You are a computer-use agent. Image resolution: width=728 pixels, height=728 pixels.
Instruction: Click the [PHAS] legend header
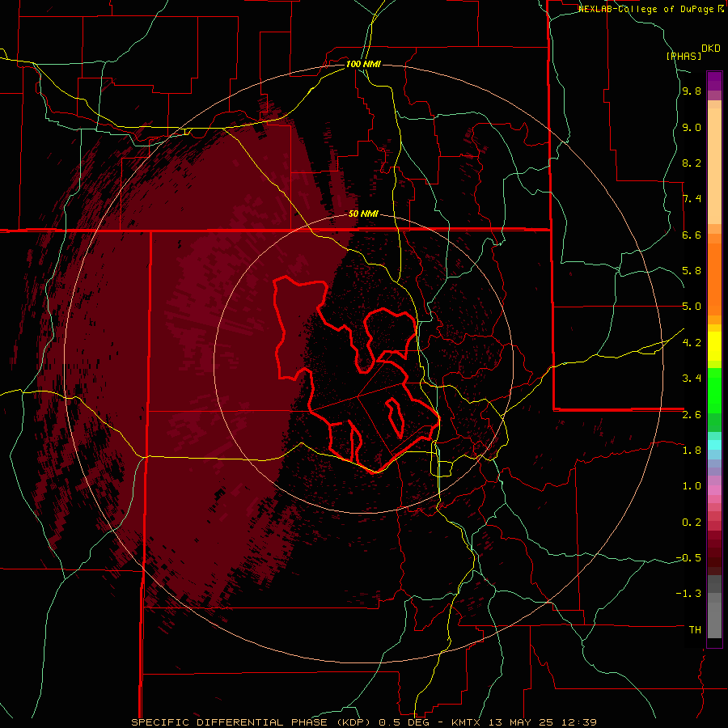pyautogui.click(x=684, y=57)
